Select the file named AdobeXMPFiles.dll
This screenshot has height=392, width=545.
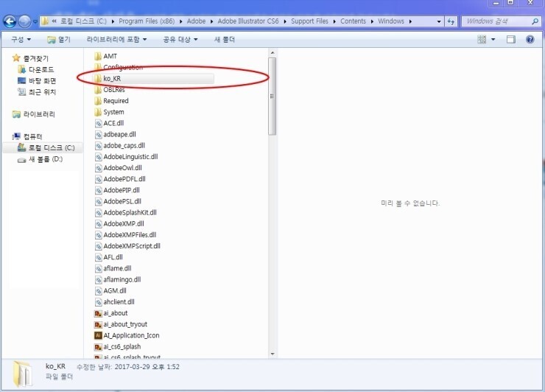tap(130, 235)
